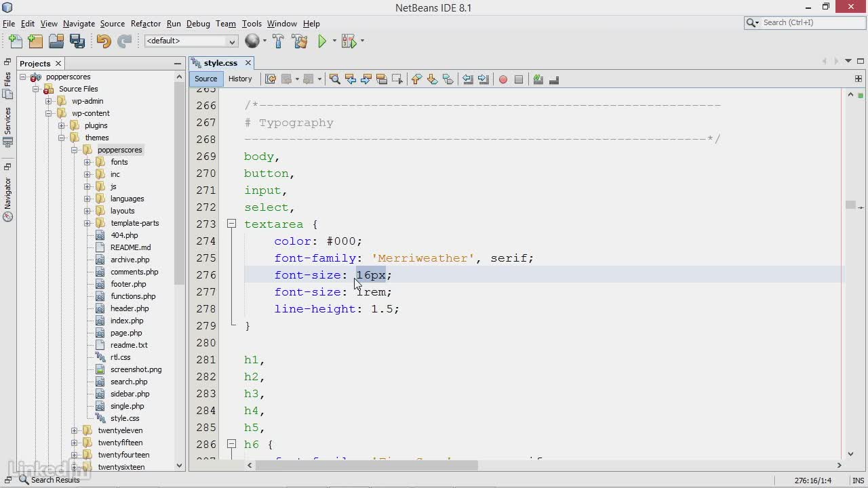
Task: Expand the wp-admin folder
Action: (49, 101)
